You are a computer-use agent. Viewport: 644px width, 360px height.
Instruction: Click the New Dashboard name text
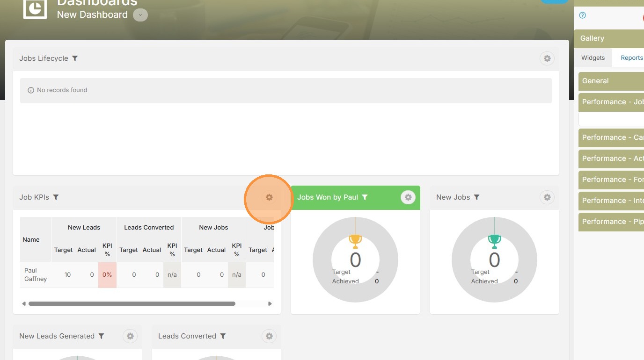92,15
